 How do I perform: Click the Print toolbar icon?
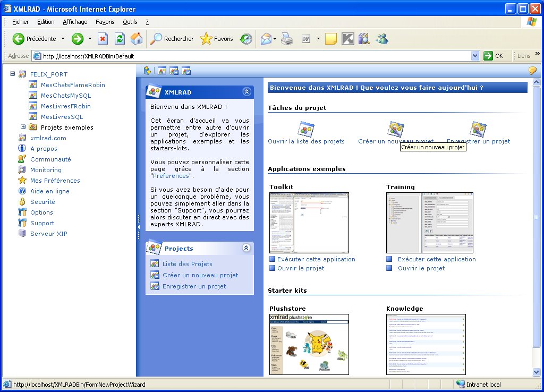287,39
